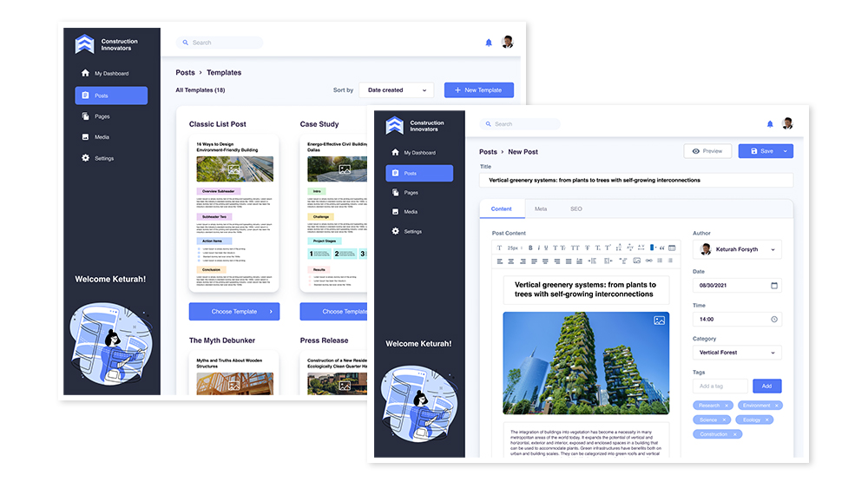This screenshot has width=868, height=489.
Task: Switch to the SEO tab
Action: [576, 209]
